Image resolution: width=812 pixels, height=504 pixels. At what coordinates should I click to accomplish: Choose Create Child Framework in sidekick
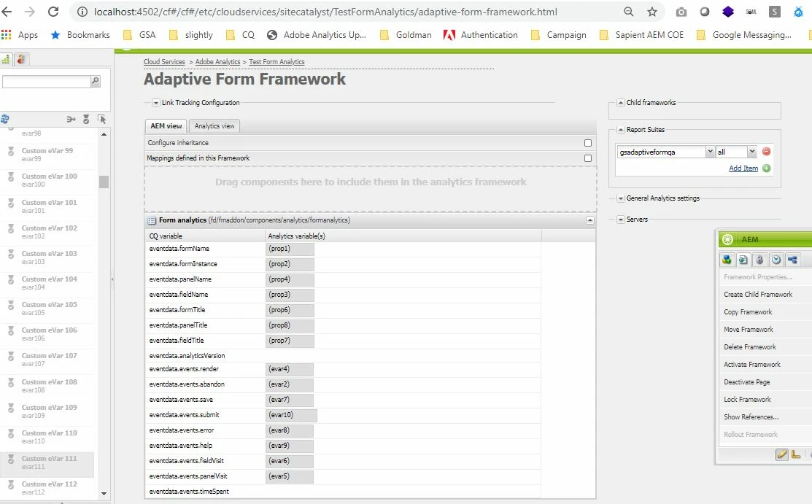click(x=757, y=294)
